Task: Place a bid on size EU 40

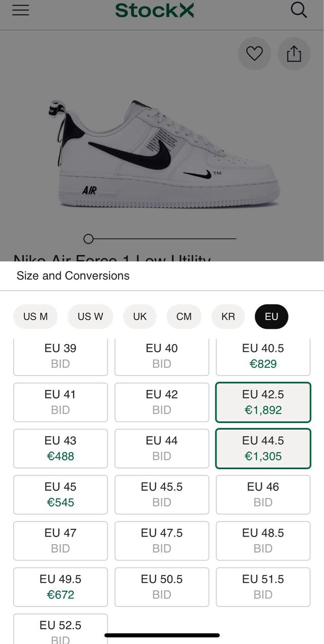Action: (161, 356)
